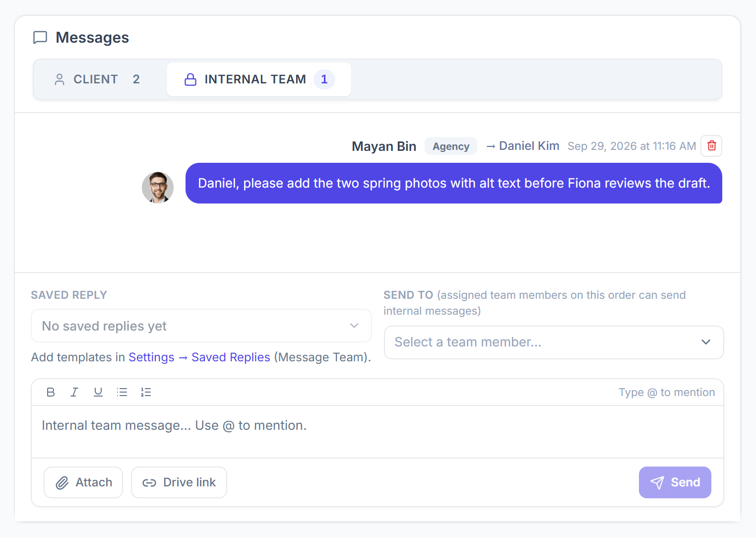The width and height of the screenshot is (756, 538).
Task: Follow the Saved Replies link
Action: tap(231, 357)
